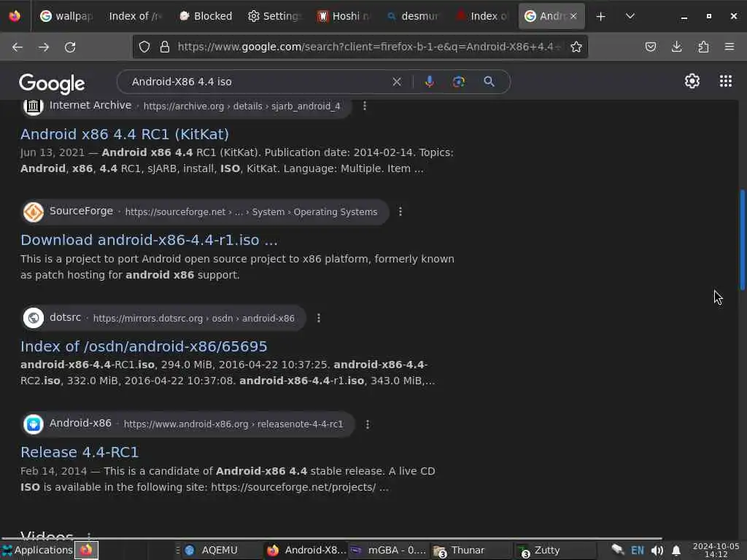The image size is (747, 560).
Task: Click the Google logo
Action: pyautogui.click(x=52, y=83)
